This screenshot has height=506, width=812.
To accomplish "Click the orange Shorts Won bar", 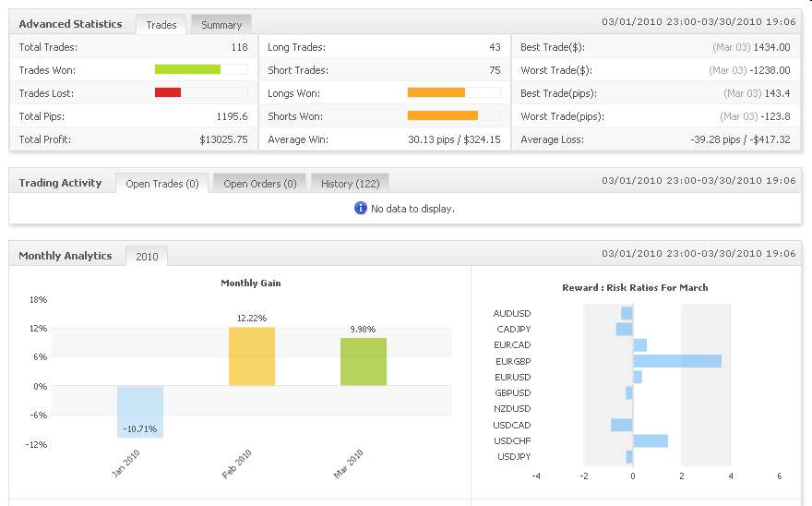I will pyautogui.click(x=442, y=115).
